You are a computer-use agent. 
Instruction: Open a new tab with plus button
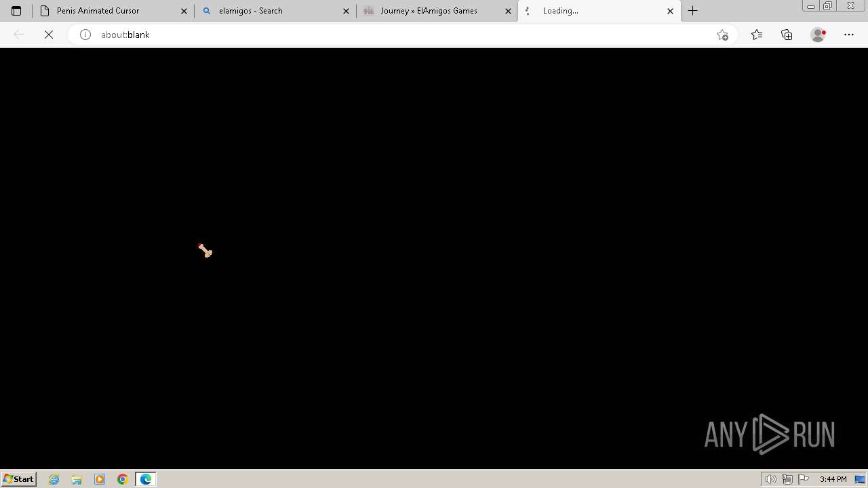[x=692, y=11]
